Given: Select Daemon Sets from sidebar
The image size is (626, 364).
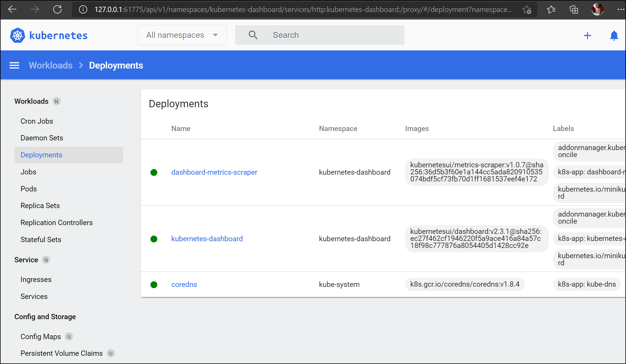Looking at the screenshot, I should coord(42,138).
